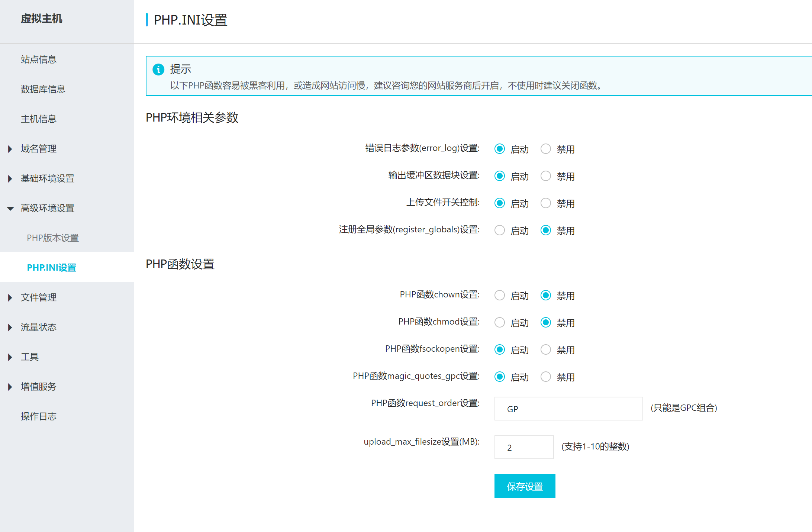Click the upload_max_filesize设置(MB) label
This screenshot has height=532, width=812.
422,442
